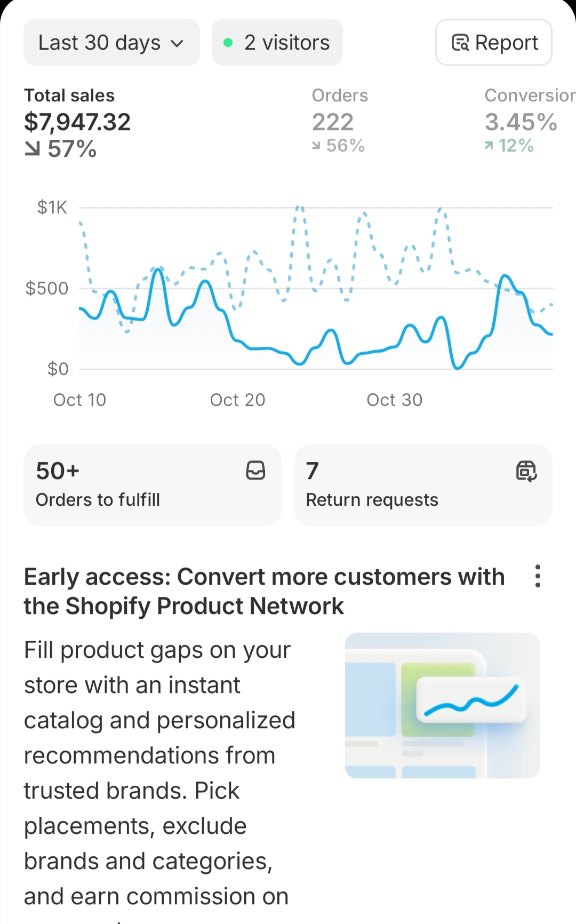Open the three-dot menu on Early access card
Viewport: 576px width, 924px height.
point(538,576)
